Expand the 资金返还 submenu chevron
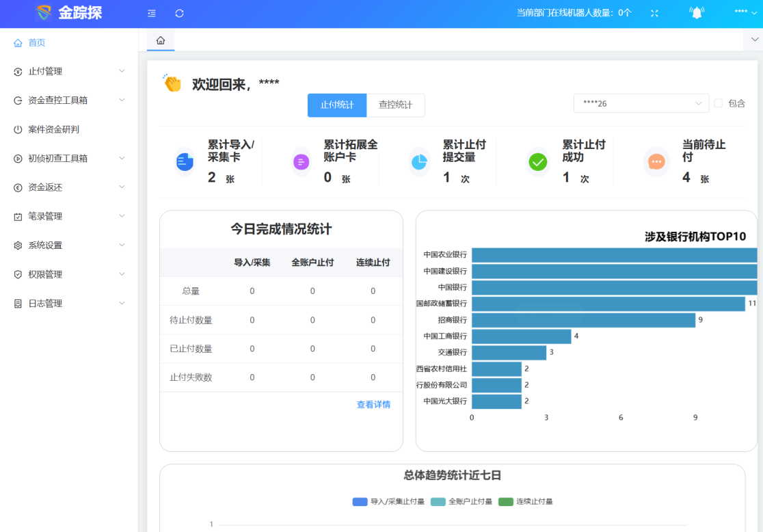Screen dimensions: 763x532 (x=122, y=187)
